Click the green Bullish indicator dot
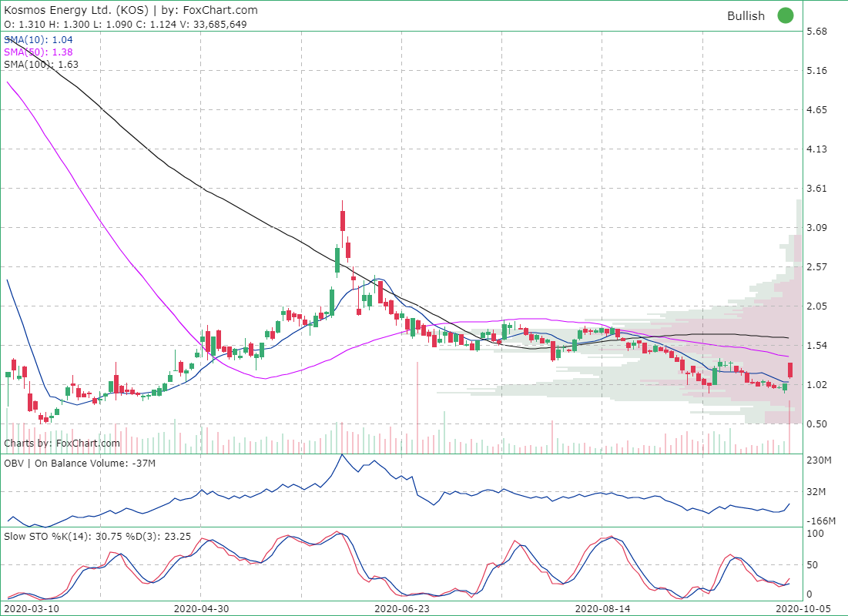The width and height of the screenshot is (848, 616). click(785, 15)
